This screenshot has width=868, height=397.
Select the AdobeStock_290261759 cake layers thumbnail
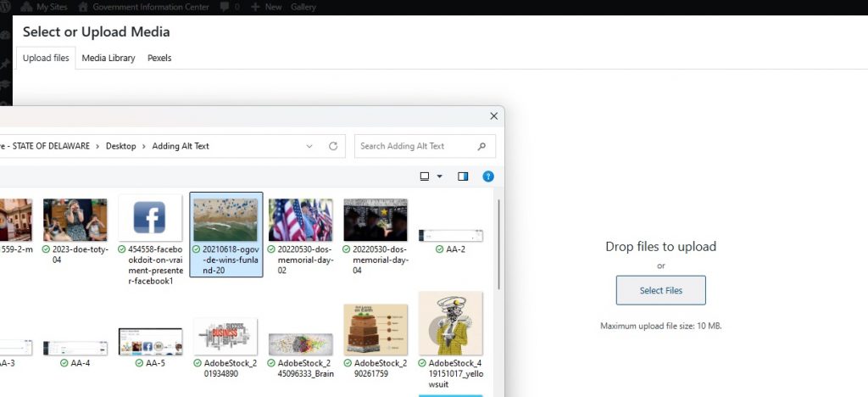coord(376,330)
